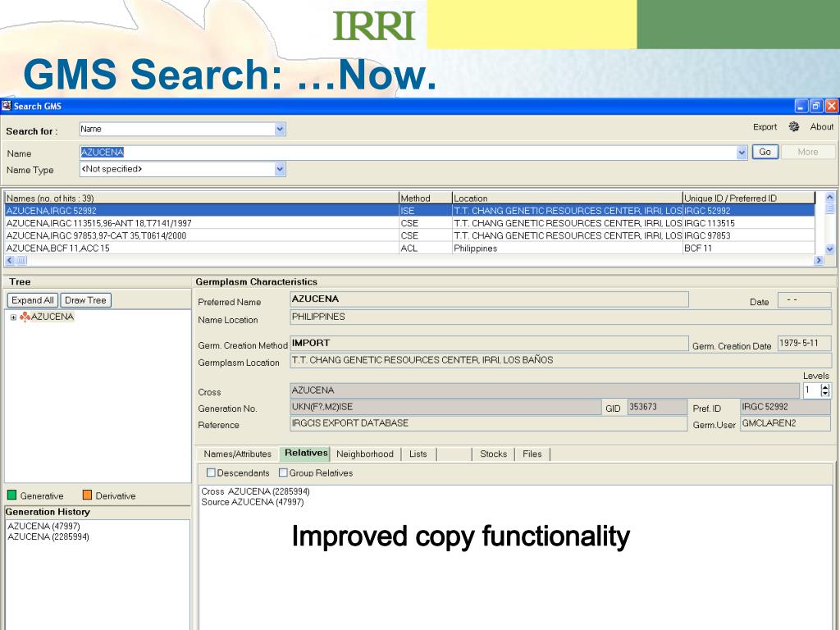
Task: Close the Search GMS window
Action: pos(832,106)
